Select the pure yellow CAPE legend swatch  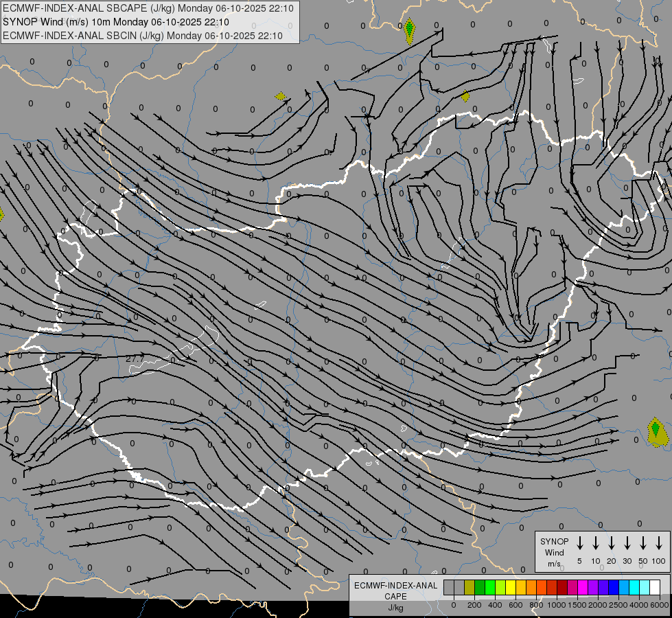[511, 587]
